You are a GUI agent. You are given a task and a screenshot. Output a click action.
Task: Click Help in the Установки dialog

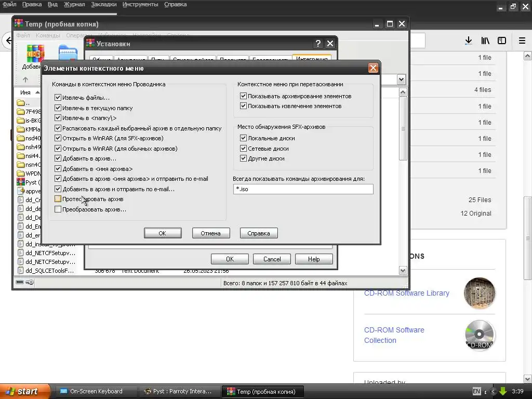[314, 259]
